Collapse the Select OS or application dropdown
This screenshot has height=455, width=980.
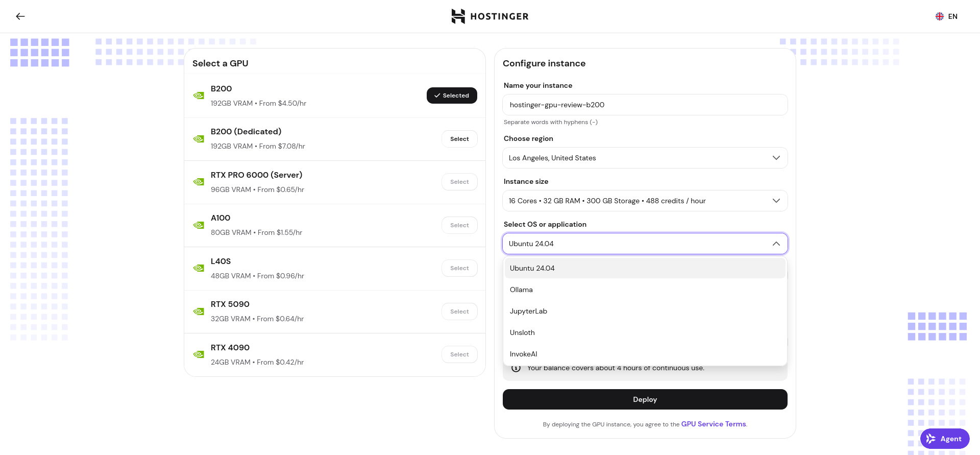coord(645,244)
